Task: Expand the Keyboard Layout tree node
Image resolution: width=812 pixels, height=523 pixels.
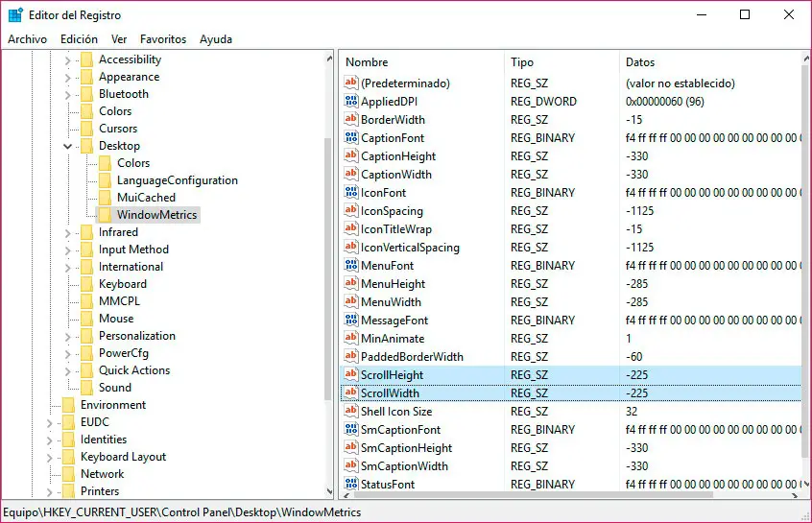Action: 49,458
